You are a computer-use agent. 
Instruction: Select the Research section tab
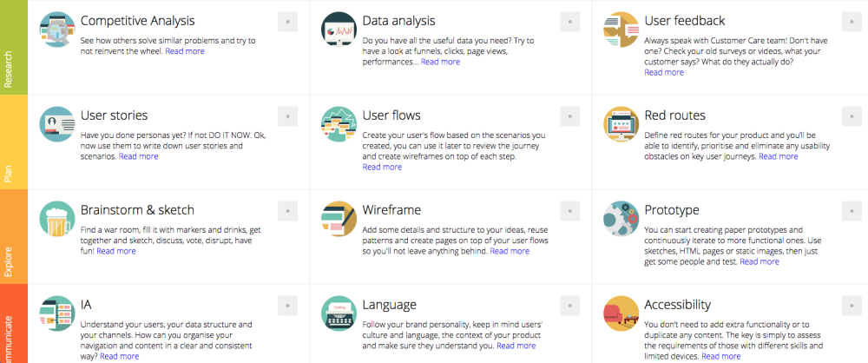13,47
